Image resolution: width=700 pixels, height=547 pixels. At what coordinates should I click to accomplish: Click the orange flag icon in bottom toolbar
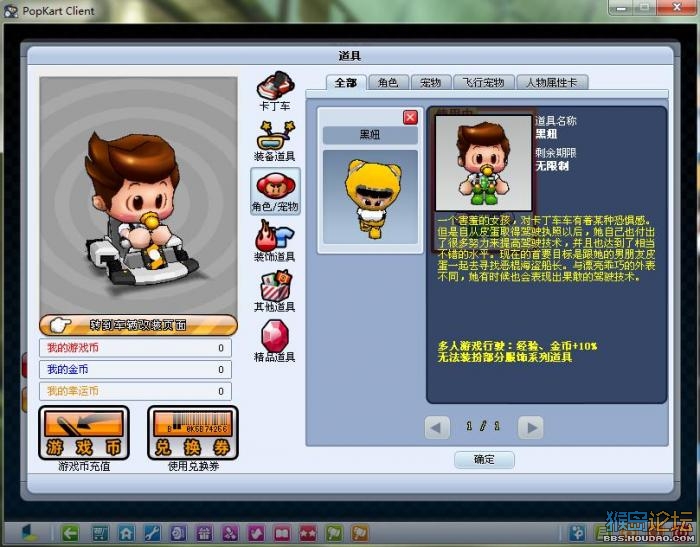click(x=360, y=533)
